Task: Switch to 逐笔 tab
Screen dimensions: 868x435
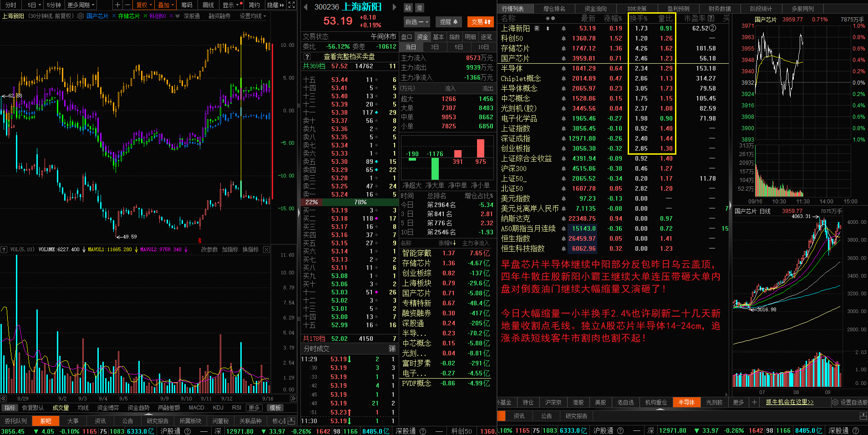Action: tap(486, 37)
